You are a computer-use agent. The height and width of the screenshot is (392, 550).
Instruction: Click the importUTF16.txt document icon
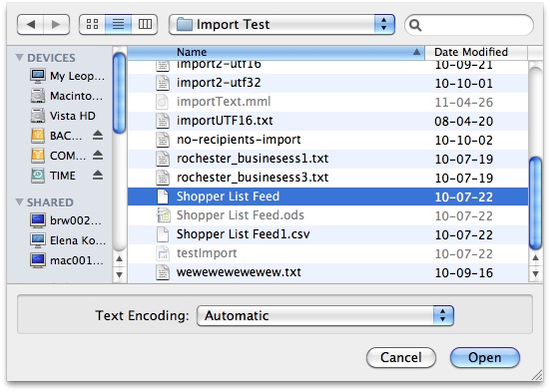[163, 121]
